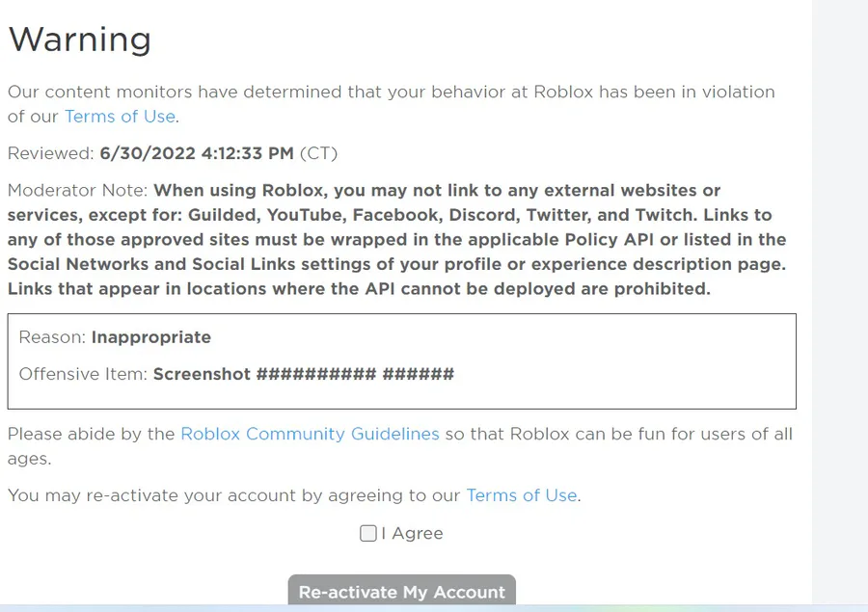Click the Re-activate My Account button
The width and height of the screenshot is (868, 612).
(401, 591)
